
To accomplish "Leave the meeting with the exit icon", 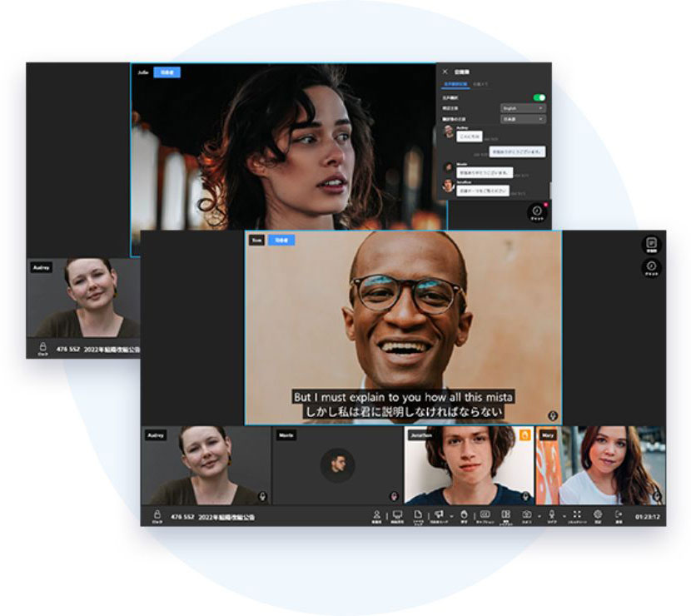I will point(619,516).
